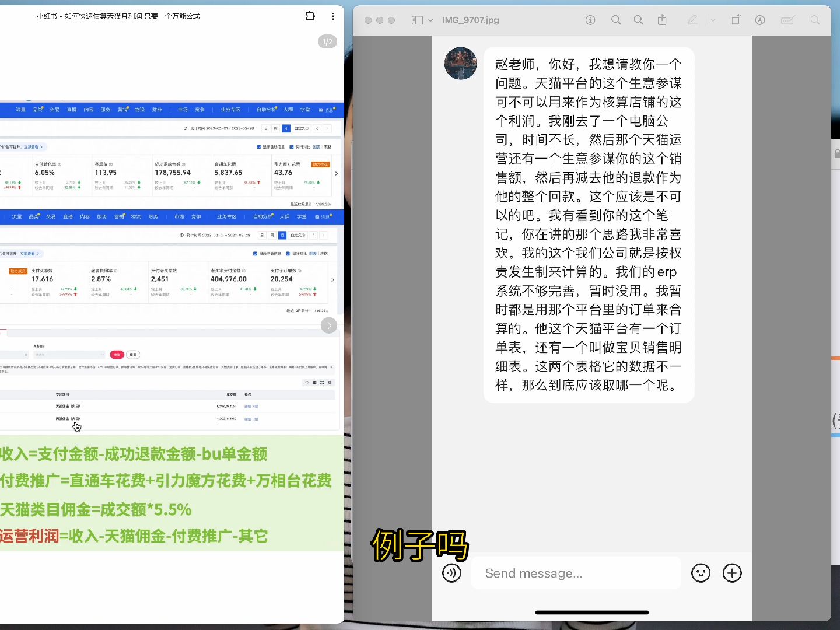Select 月 period in lower date selector
The height and width of the screenshot is (630, 840).
[282, 235]
